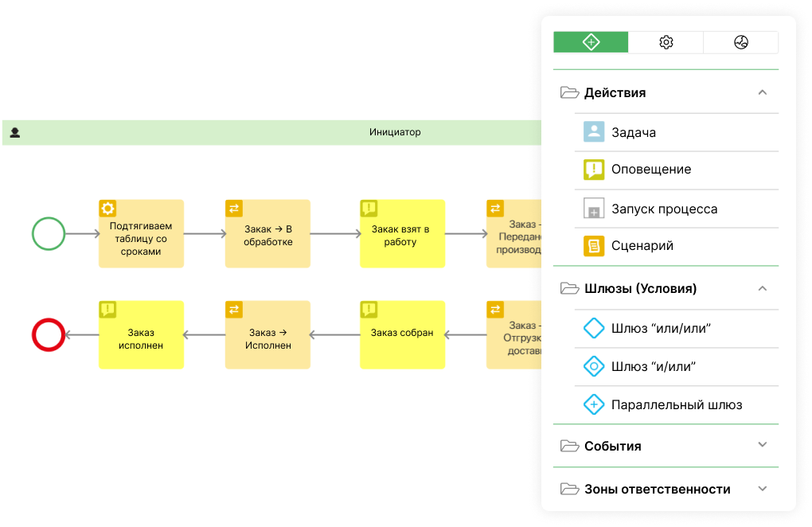Open the elements palette tab (diamond plus)
Screen dimensions: 812x527
click(x=591, y=42)
